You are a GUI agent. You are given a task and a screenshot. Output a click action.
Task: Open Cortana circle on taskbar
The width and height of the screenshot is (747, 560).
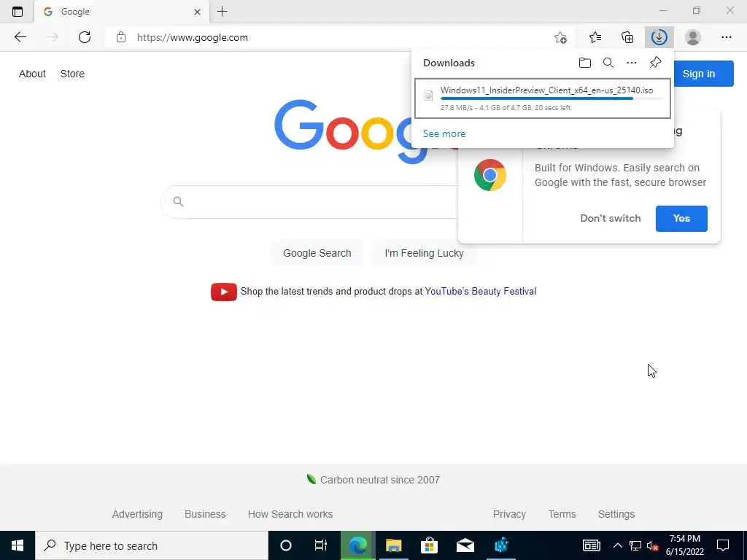285,545
